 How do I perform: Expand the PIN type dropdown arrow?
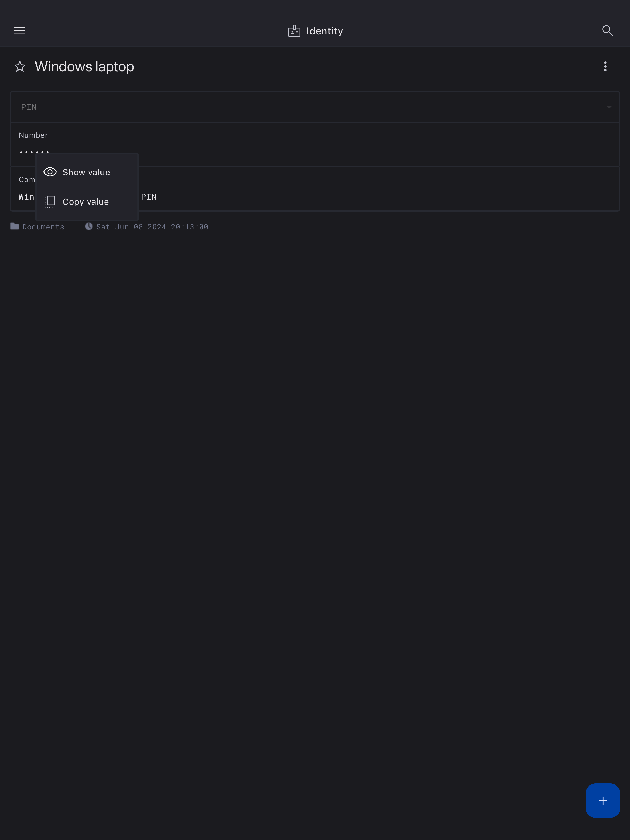(x=609, y=107)
